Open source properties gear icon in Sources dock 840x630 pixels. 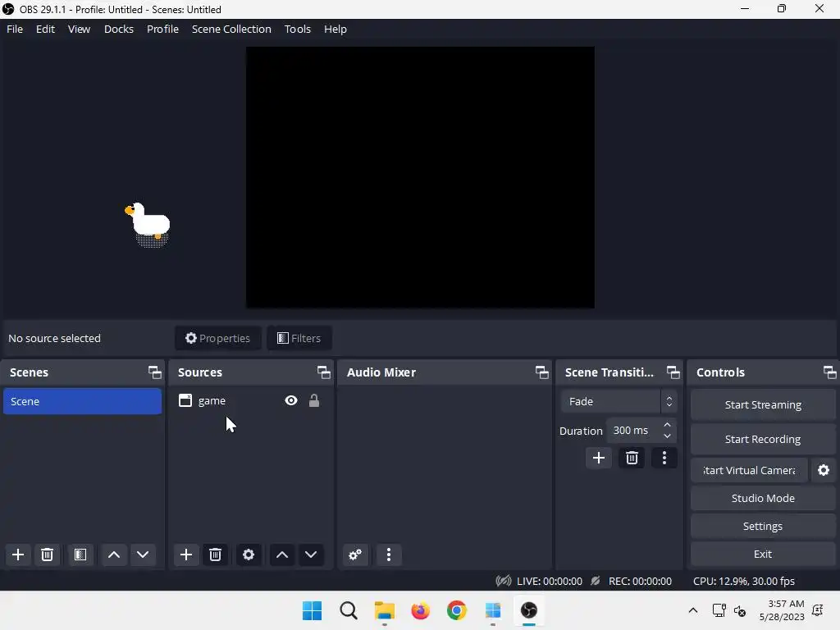249,555
